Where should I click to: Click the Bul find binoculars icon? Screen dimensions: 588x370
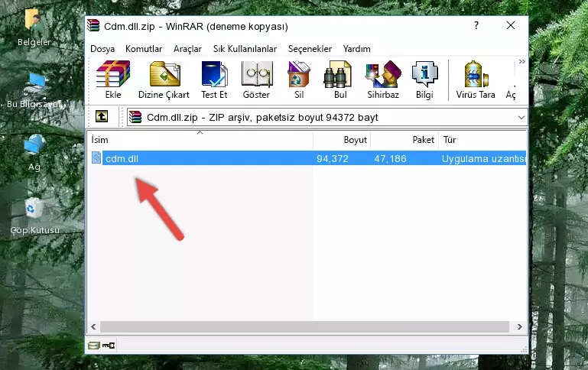(337, 74)
